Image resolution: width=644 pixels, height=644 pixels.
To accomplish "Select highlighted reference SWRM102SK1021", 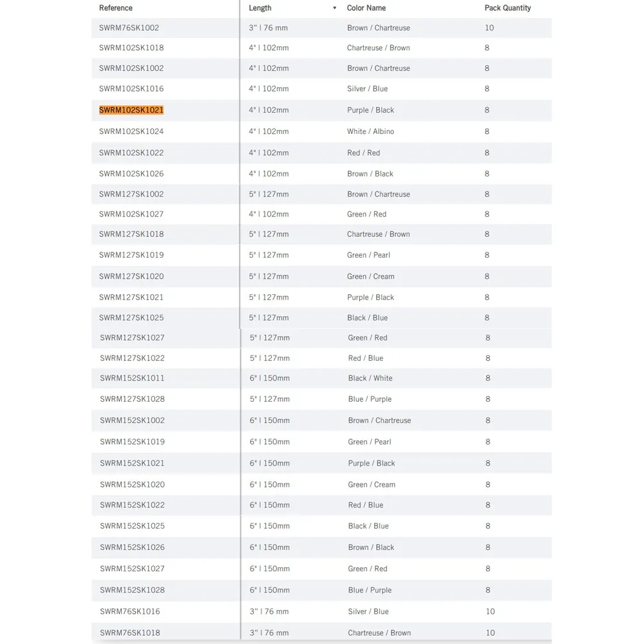I will coord(131,110).
